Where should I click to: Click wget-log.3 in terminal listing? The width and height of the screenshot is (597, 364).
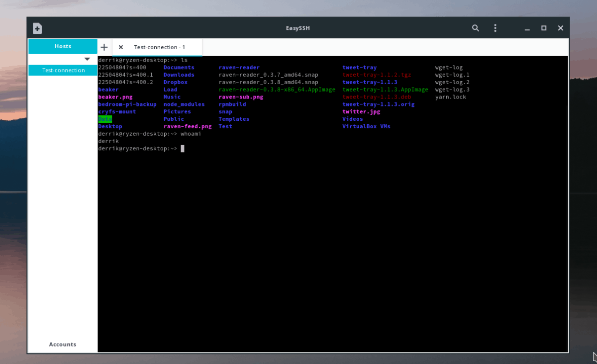(452, 90)
